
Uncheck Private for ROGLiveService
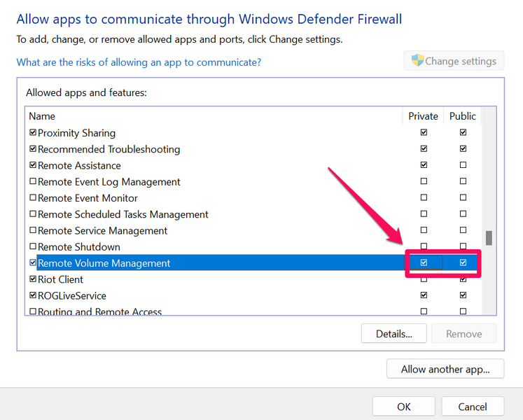click(x=423, y=295)
